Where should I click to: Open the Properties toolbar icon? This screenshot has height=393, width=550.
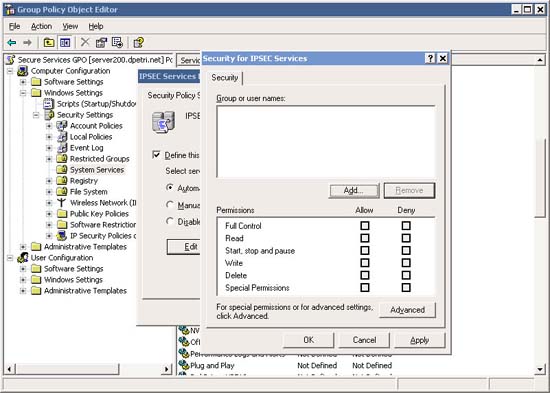tap(101, 43)
